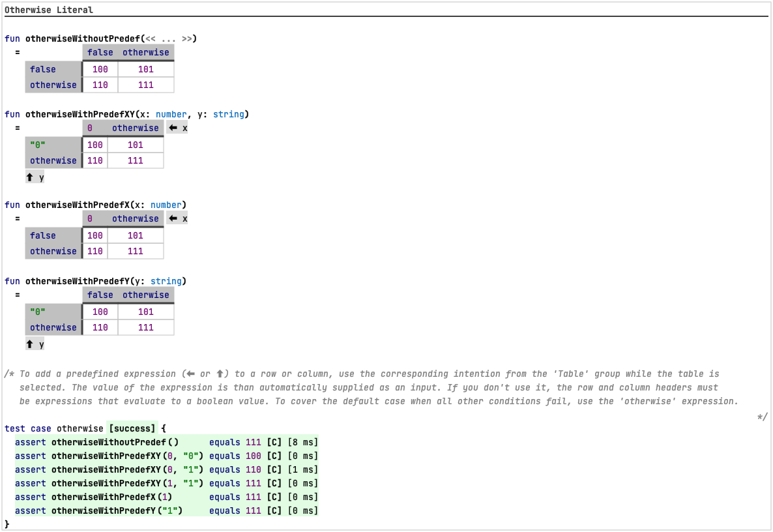
Task: Click cell 111 in the otherwiseWithPredefY table
Action: (146, 327)
